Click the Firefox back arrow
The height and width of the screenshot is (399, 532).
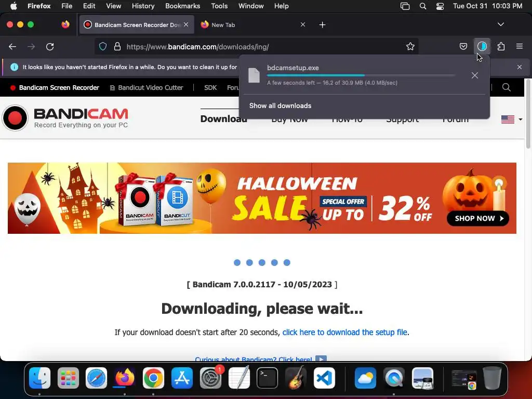pos(12,46)
